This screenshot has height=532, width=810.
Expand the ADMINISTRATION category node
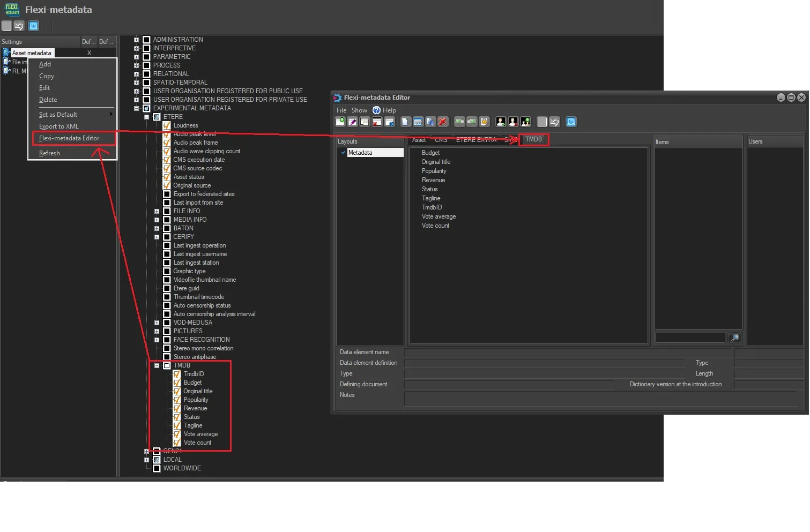point(136,40)
